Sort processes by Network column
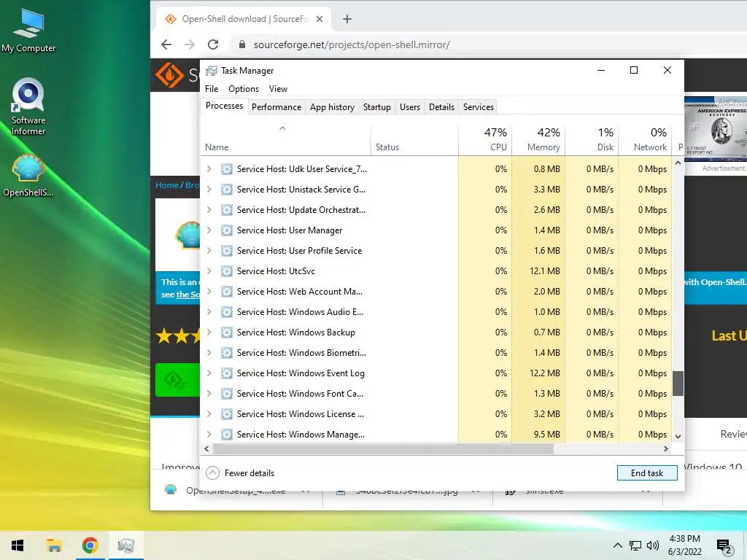Viewport: 747px width, 560px height. [x=645, y=141]
